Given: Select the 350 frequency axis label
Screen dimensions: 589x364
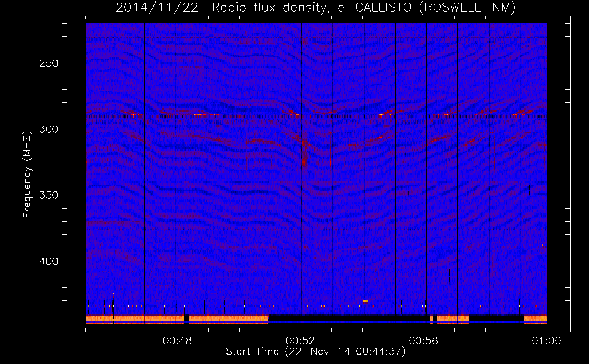Looking at the screenshot, I should [x=48, y=195].
